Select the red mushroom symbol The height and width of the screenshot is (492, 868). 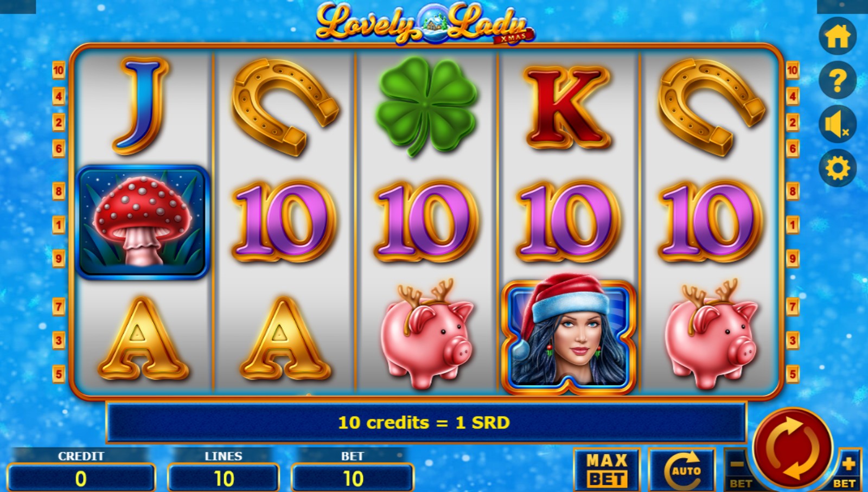point(142,222)
